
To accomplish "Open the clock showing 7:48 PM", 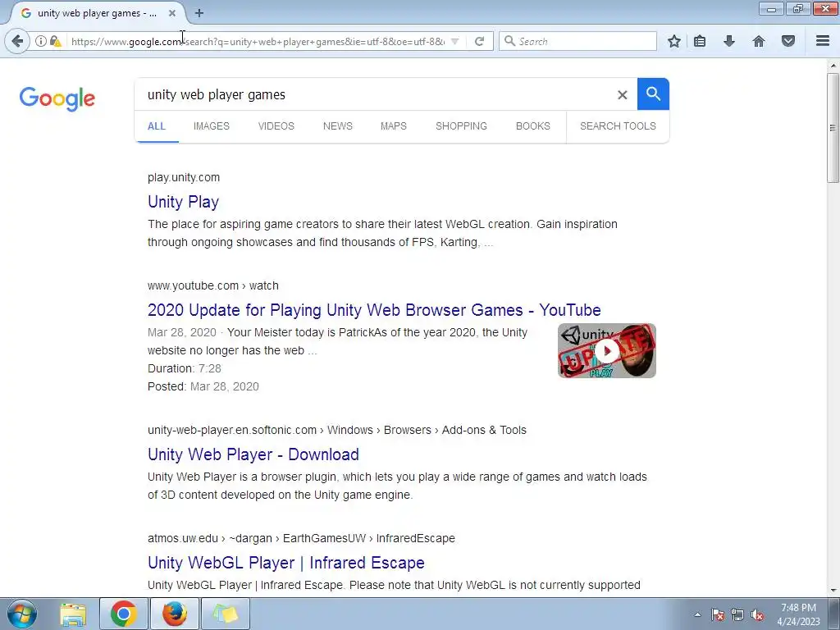I will 798,614.
